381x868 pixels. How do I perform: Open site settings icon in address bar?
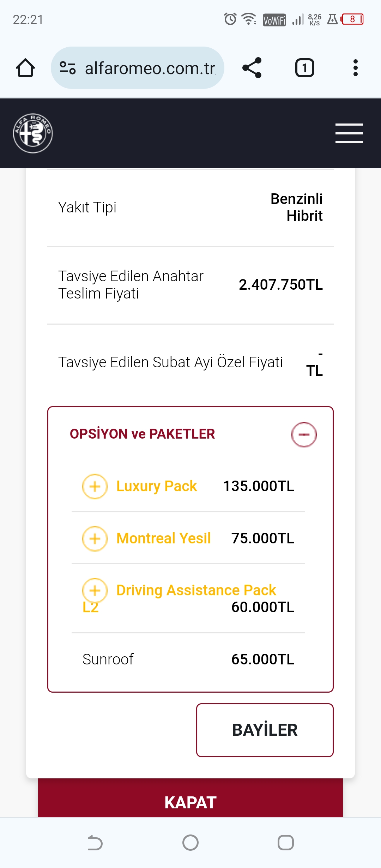(x=67, y=68)
